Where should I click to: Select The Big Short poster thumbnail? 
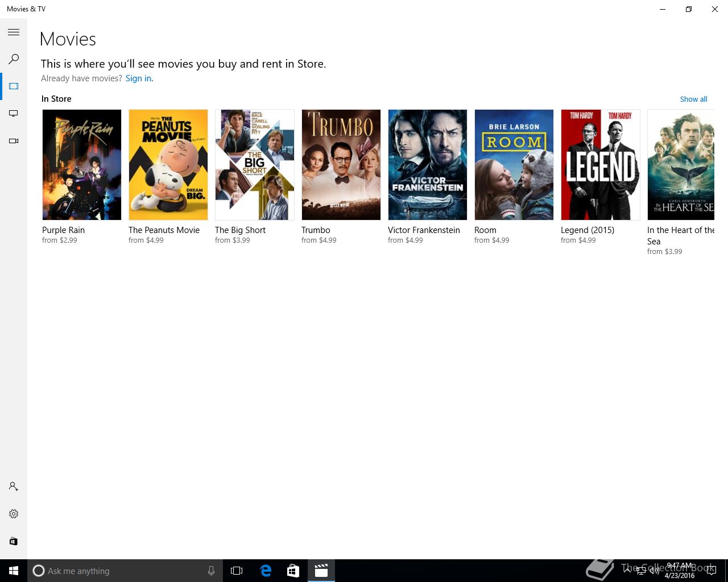(x=255, y=165)
